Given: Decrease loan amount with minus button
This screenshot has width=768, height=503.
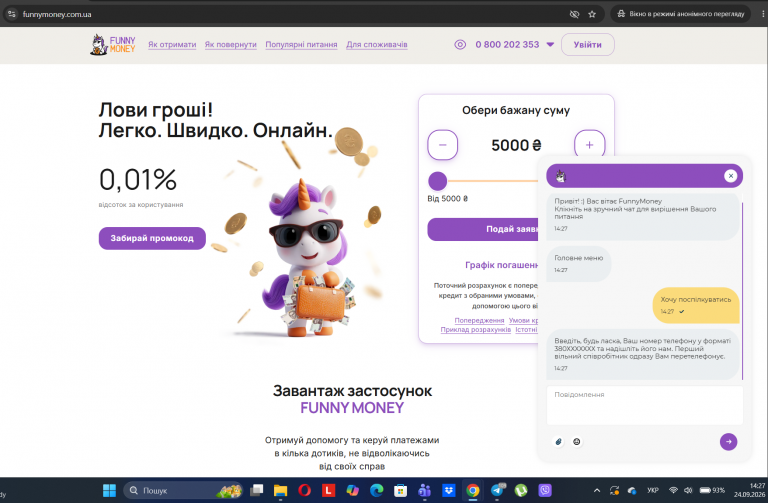Looking at the screenshot, I should 442,145.
